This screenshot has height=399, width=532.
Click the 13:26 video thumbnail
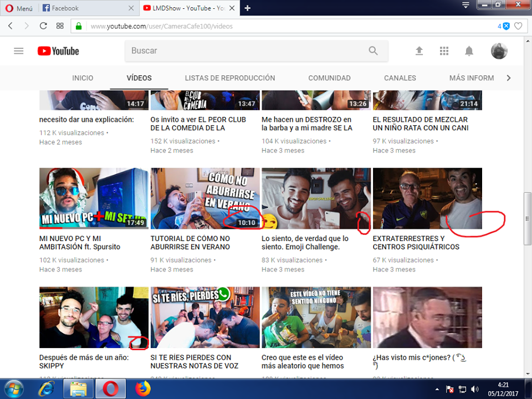click(316, 100)
